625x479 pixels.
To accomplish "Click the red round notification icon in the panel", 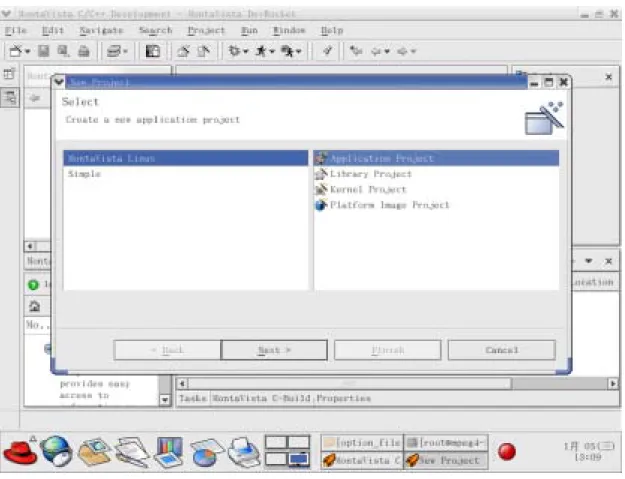I will pyautogui.click(x=507, y=452).
